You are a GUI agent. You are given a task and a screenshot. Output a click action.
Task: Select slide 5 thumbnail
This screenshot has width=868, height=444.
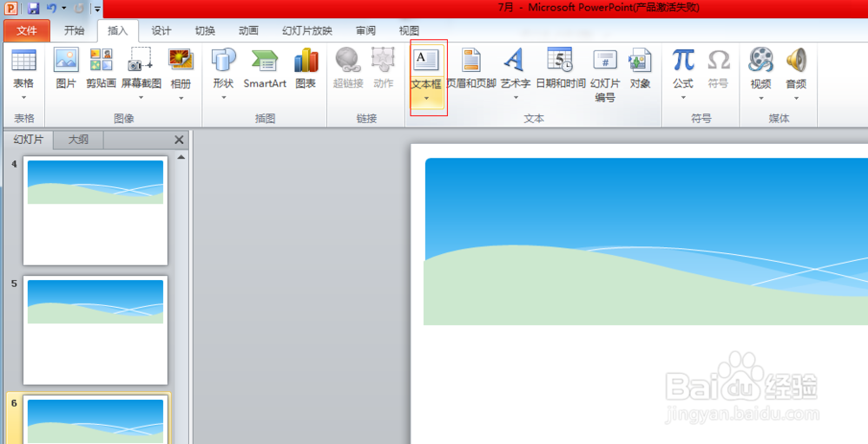(95, 330)
